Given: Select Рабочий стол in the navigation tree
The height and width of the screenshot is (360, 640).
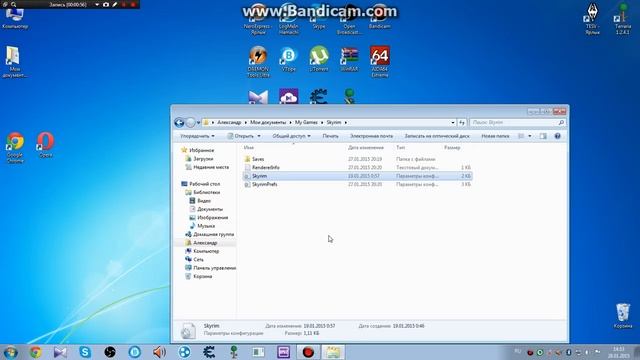Looking at the screenshot, I should tap(204, 184).
